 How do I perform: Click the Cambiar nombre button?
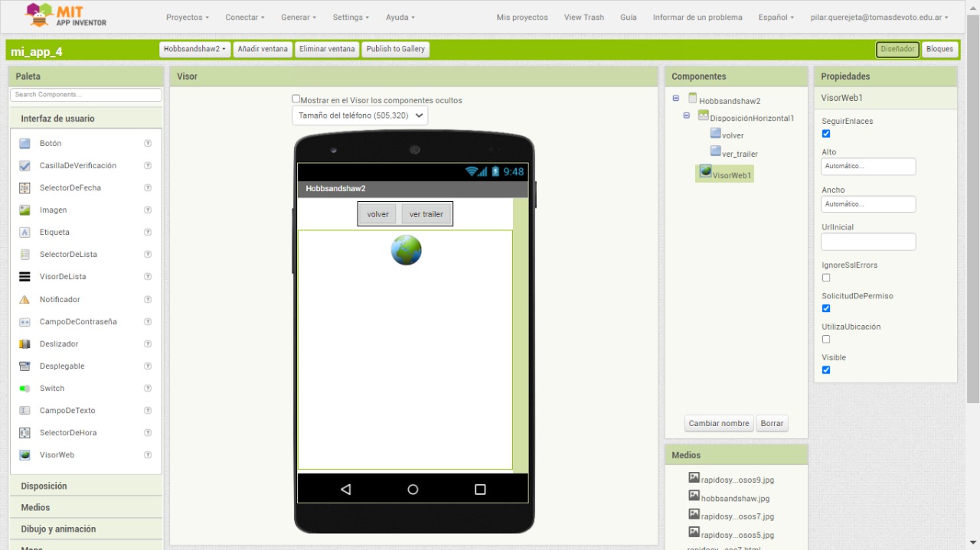point(719,424)
